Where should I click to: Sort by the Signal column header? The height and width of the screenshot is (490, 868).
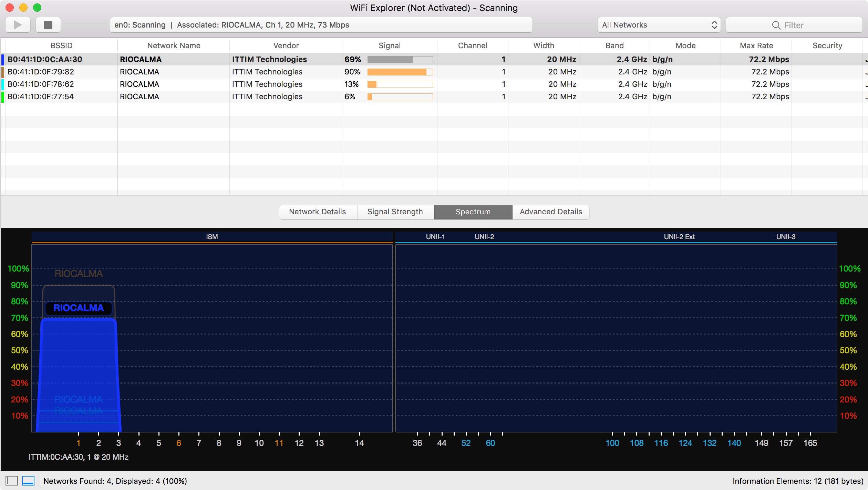[389, 46]
